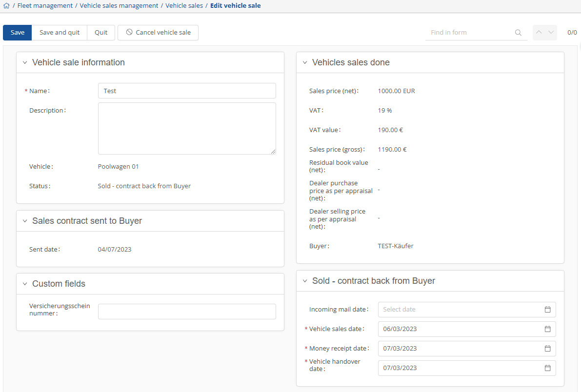This screenshot has width=581, height=392.
Task: Focus the Description text area
Action: coord(187,128)
